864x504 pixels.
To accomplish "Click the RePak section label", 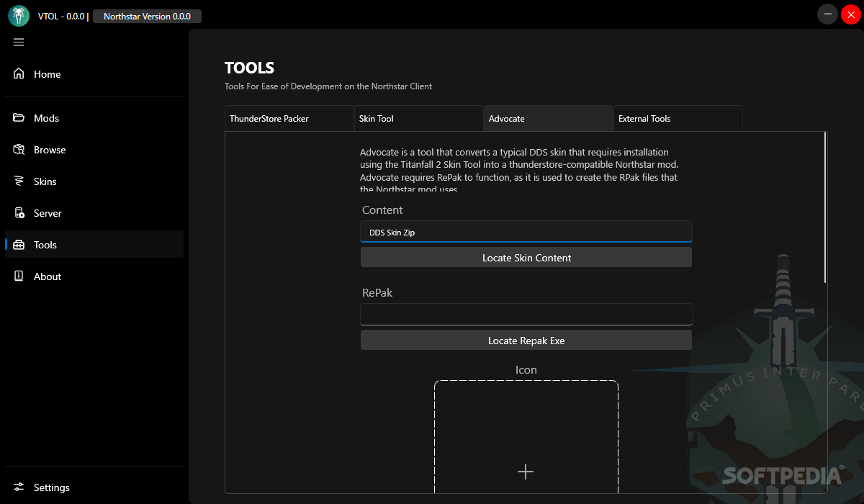I will (377, 293).
